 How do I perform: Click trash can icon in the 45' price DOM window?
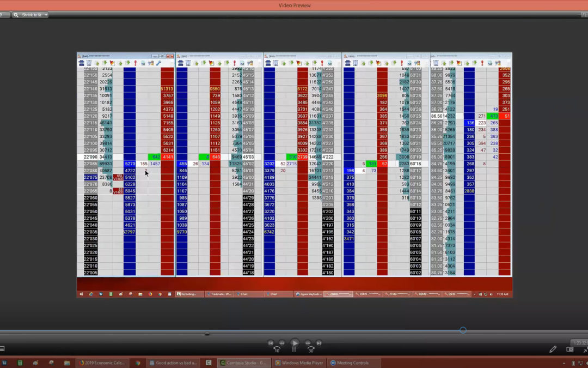188,63
